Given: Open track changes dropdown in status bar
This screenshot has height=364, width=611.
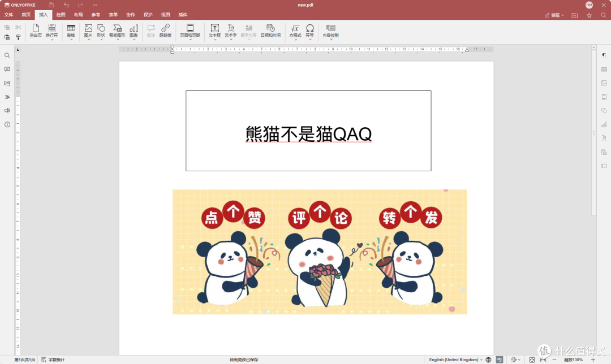Looking at the screenshot, I should (515, 359).
